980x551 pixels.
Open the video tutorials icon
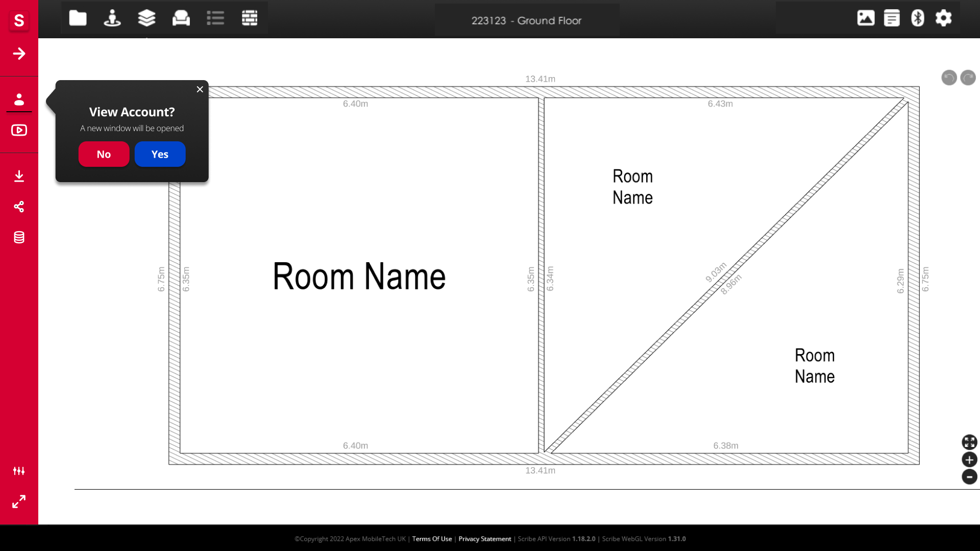[19, 130]
